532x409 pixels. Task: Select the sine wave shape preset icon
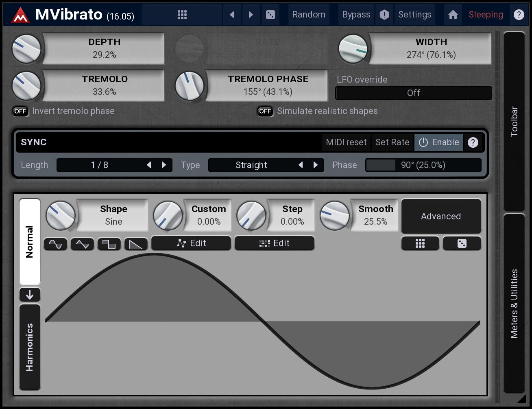(55, 244)
